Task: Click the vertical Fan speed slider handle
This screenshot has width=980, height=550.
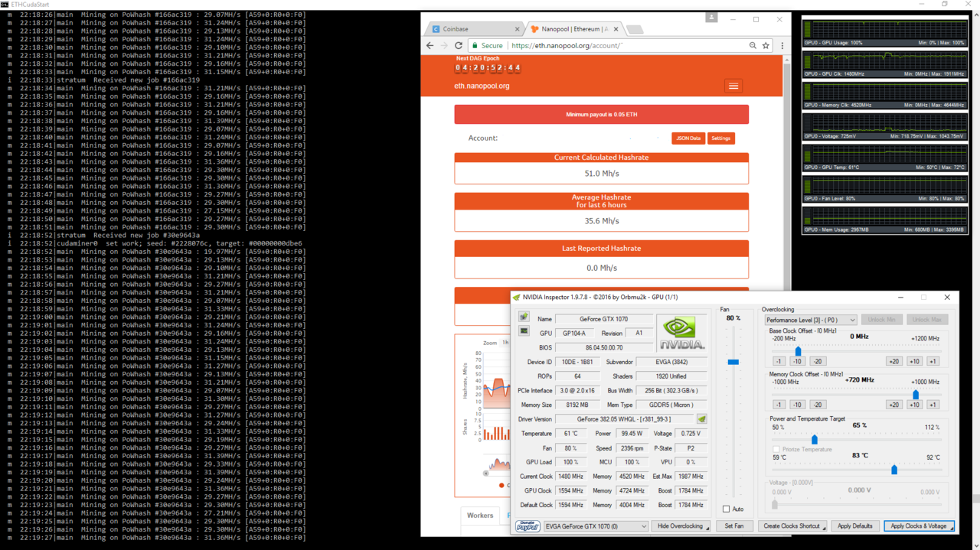Action: [733, 362]
